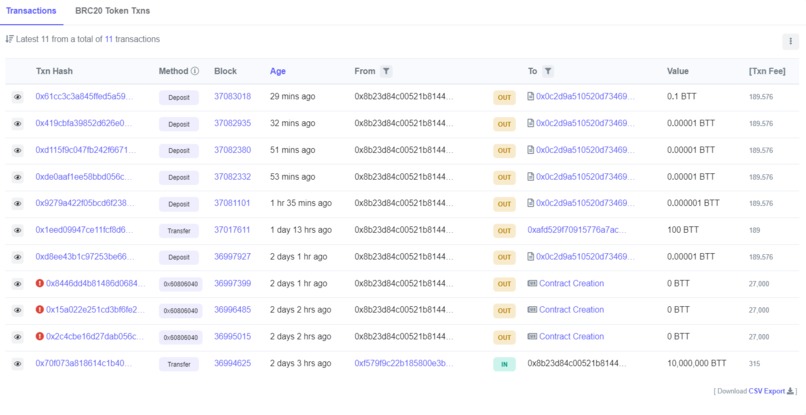Open the three-dot options menu
The height and width of the screenshot is (415, 806).
pos(790,42)
